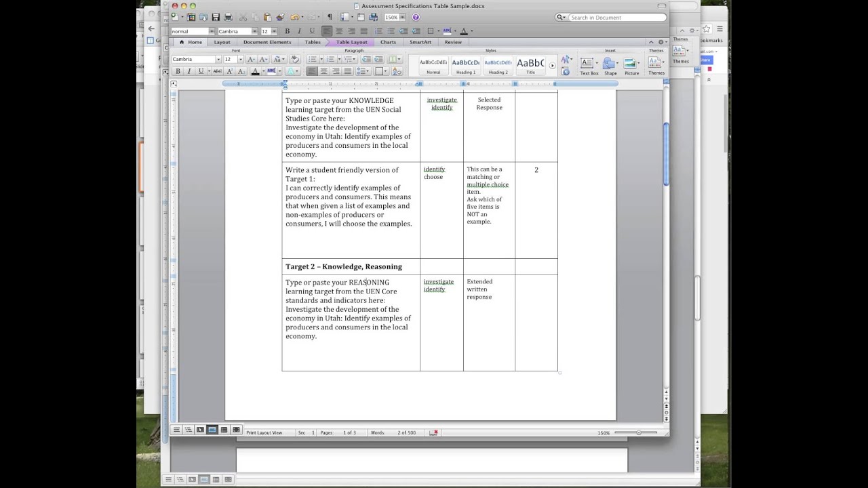Click Superscript icon in Font group
This screenshot has width=868, height=488.
(230, 71)
